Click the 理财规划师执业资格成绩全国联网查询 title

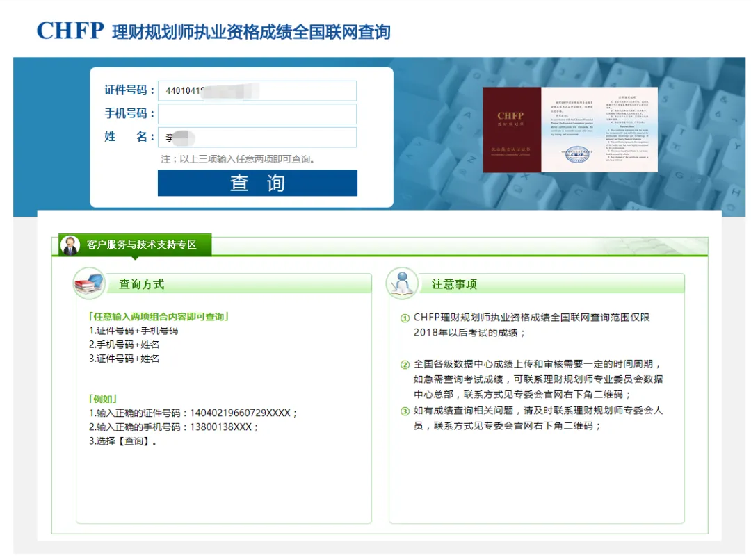(251, 32)
